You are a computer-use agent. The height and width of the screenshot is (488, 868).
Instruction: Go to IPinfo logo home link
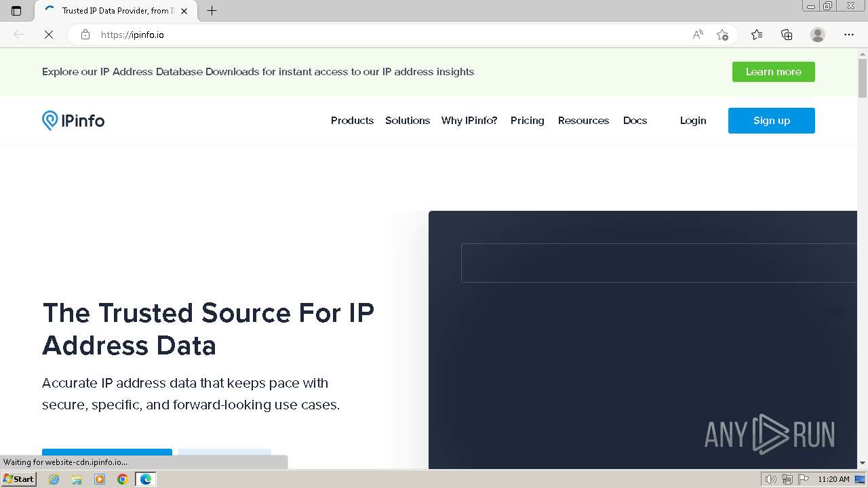[x=73, y=121]
